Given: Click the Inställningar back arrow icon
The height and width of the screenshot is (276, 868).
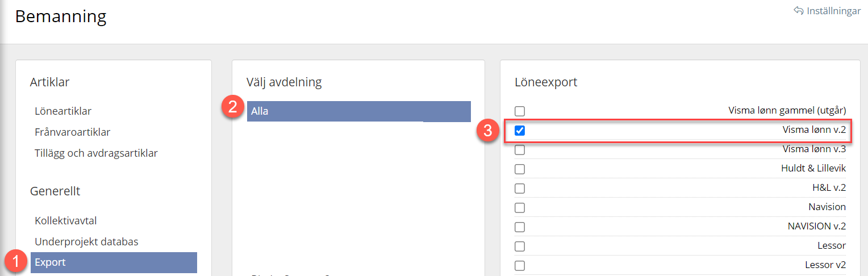Looking at the screenshot, I should point(798,11).
